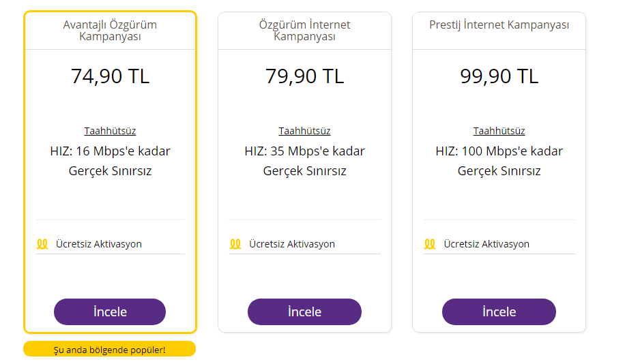The width and height of the screenshot is (625, 364).
Task: Select the Avantajlı Özgürüm Kampanyası title
Action: (110, 31)
